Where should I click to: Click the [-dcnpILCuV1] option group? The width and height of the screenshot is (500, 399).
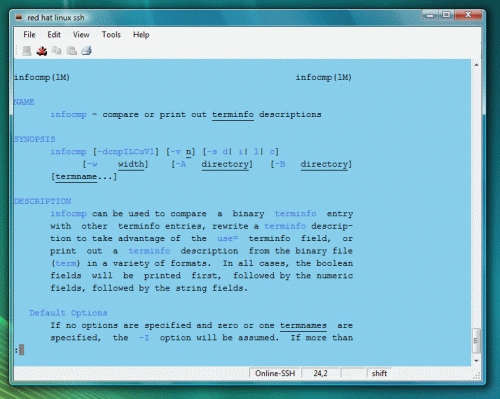[126, 152]
